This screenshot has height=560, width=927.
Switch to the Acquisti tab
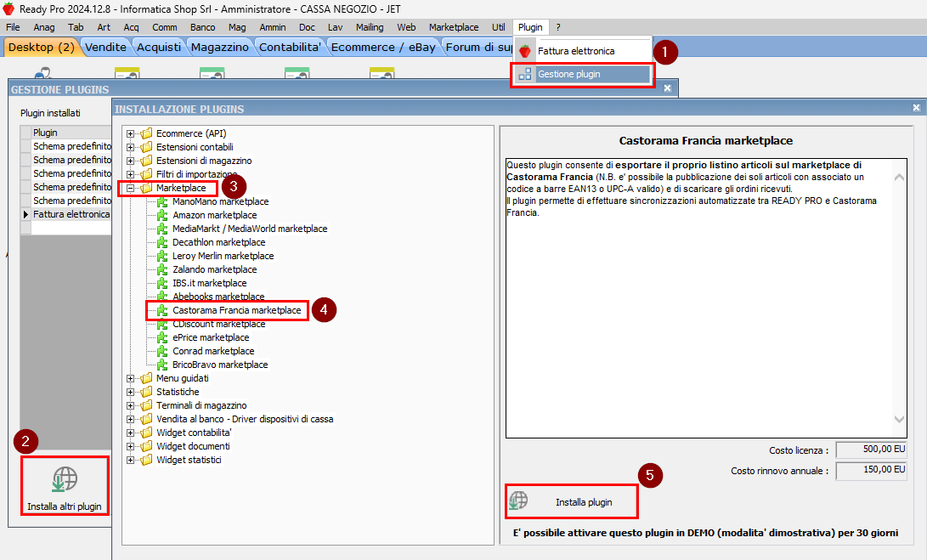point(158,48)
